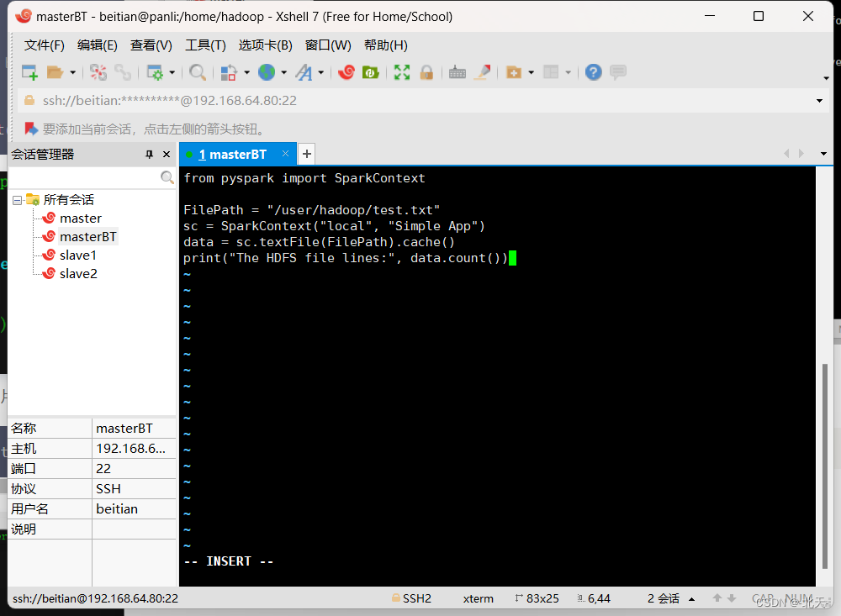Click the keyboard key-mapping icon

click(457, 71)
